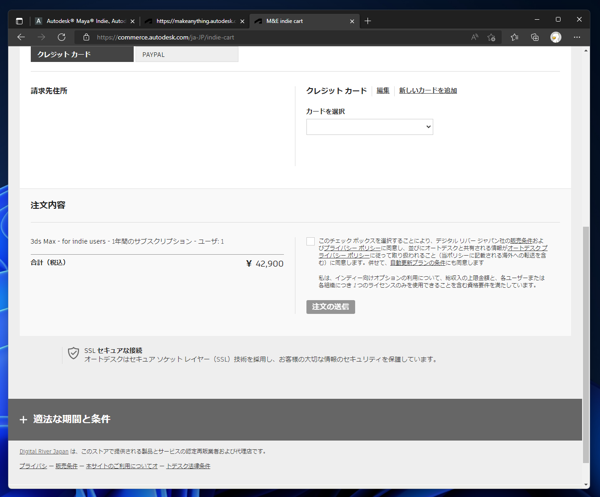Click the 注文の送信 button
The width and height of the screenshot is (600, 497).
[x=331, y=307]
